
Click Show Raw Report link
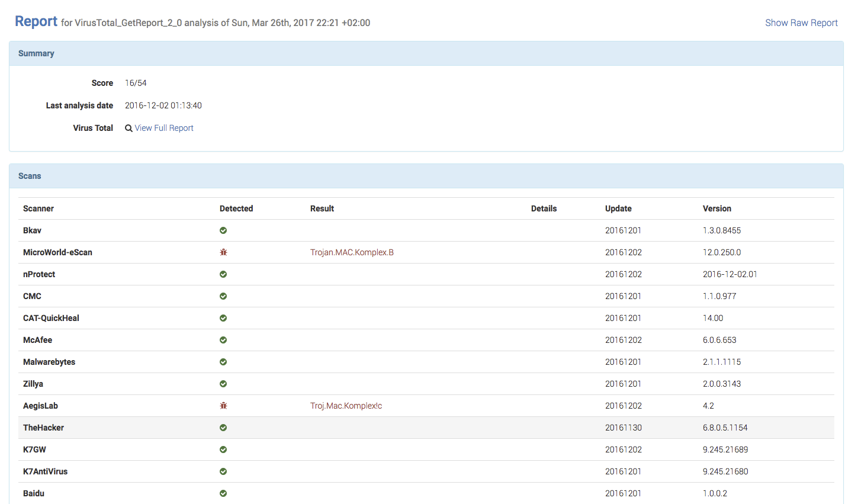[801, 23]
